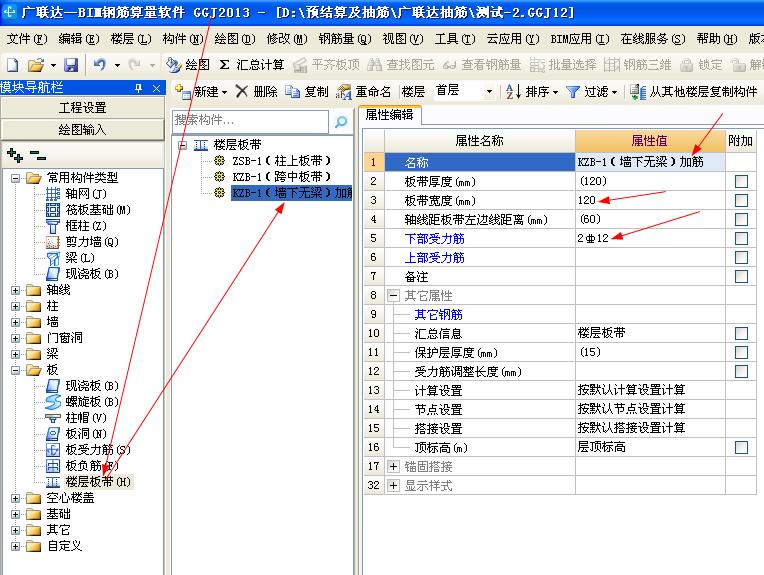Toggle 附加 checkbox for 备注
Screen dimensions: 764x575
741,277
